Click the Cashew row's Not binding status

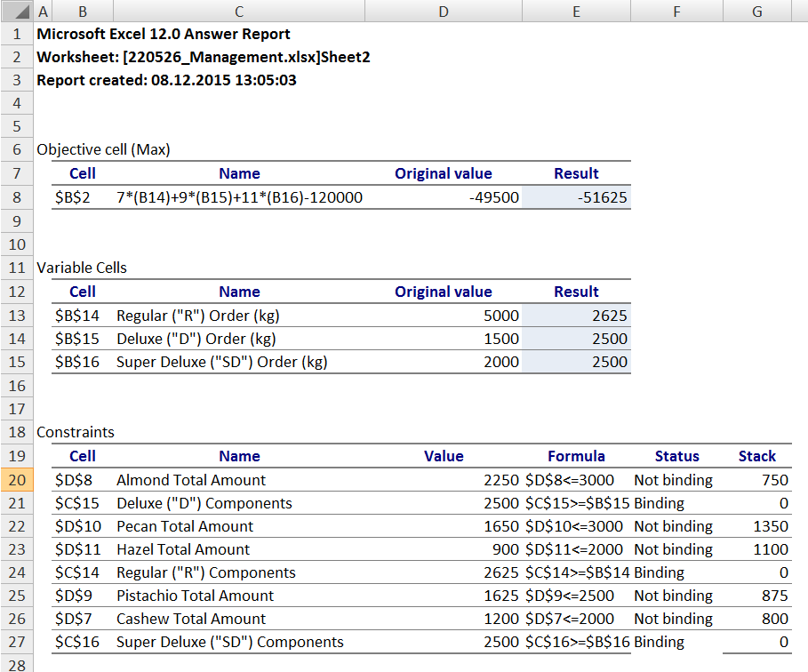pos(673,619)
